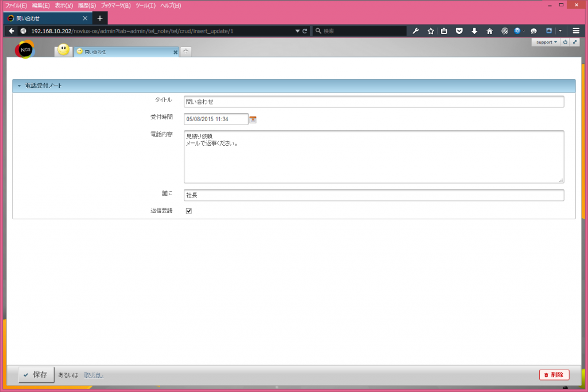
Task: Click the Novius OS logo icon
Action: 25,49
